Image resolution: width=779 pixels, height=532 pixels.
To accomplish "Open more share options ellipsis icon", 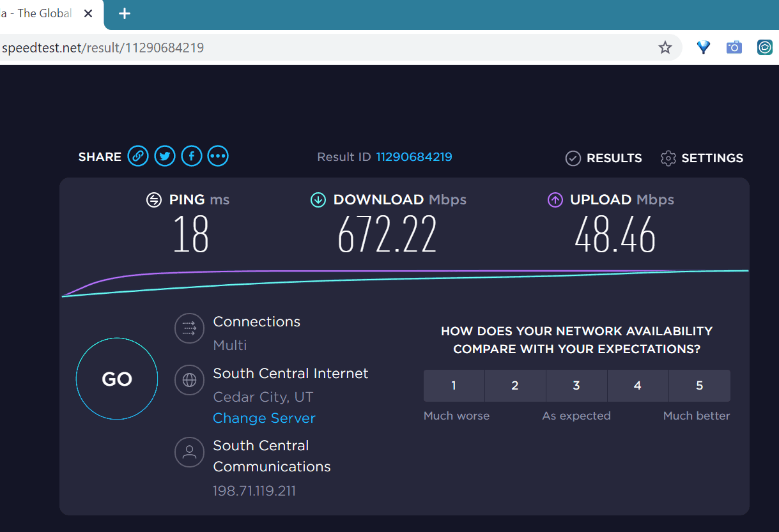I will [218, 156].
